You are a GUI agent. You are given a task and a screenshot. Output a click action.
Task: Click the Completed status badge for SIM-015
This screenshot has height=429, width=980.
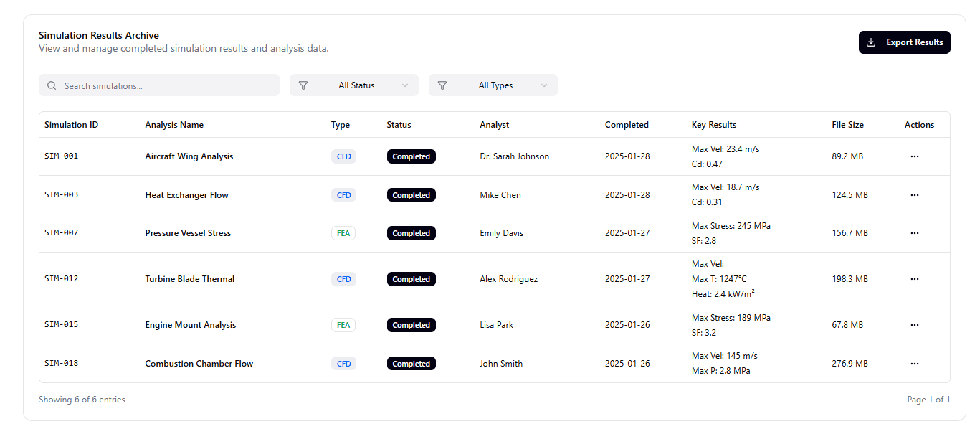tap(411, 324)
